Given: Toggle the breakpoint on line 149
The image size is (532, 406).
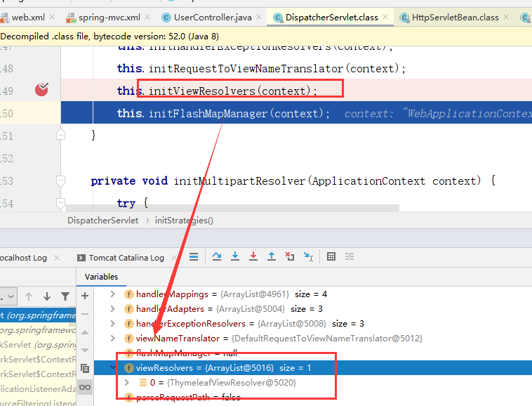Looking at the screenshot, I should [41, 90].
